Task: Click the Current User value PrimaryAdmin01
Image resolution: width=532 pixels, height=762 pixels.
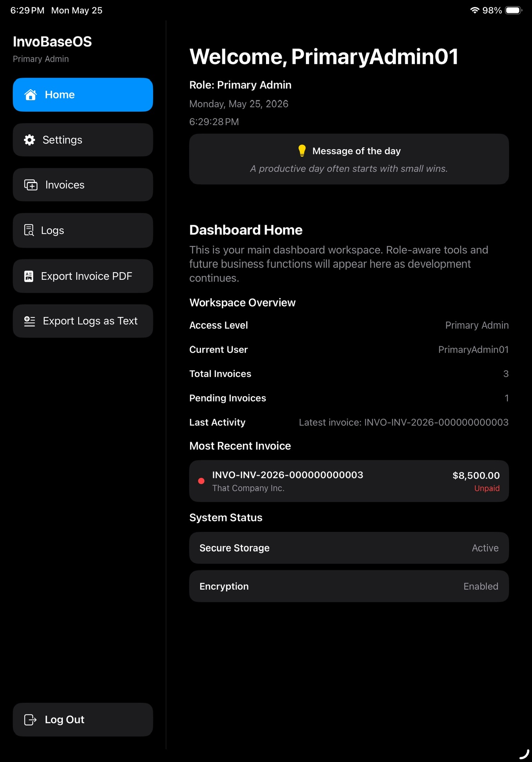Action: 473,350
